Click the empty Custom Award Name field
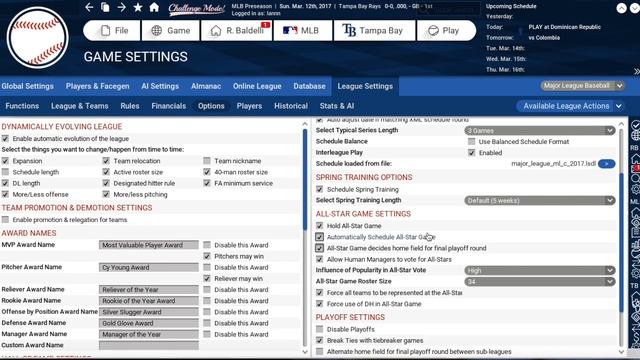Screen dimensions: 640x360 (149, 345)
